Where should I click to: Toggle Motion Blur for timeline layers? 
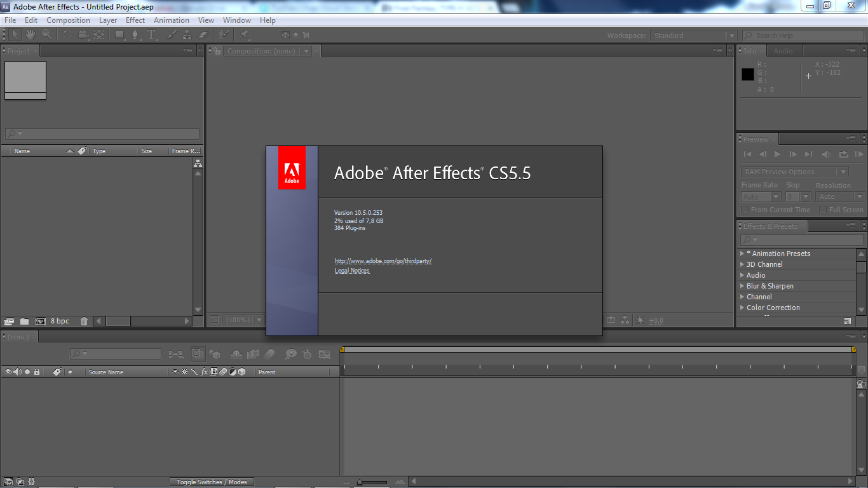pos(269,354)
